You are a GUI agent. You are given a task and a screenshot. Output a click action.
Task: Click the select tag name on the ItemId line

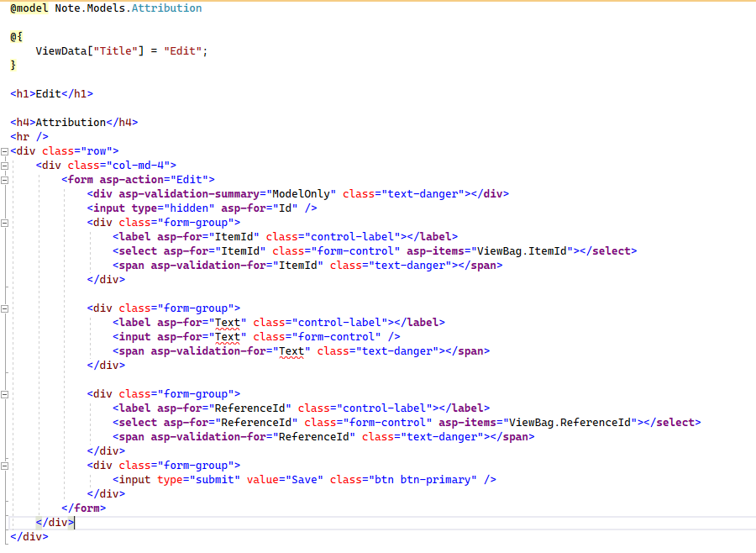[x=138, y=251]
